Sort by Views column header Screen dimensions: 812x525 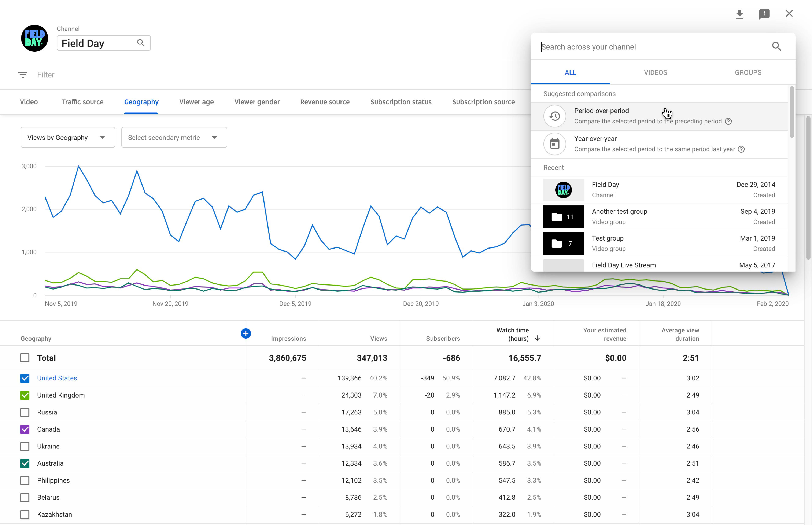click(x=379, y=339)
